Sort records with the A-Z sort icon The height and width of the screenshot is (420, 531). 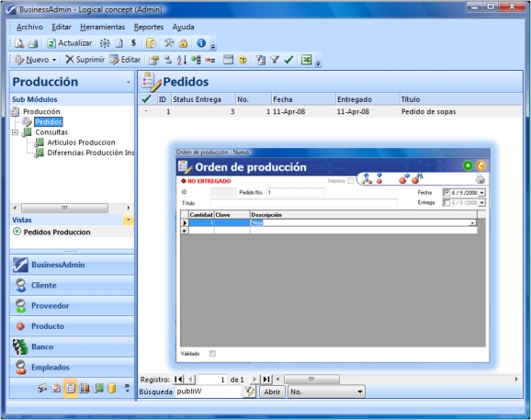[x=182, y=60]
